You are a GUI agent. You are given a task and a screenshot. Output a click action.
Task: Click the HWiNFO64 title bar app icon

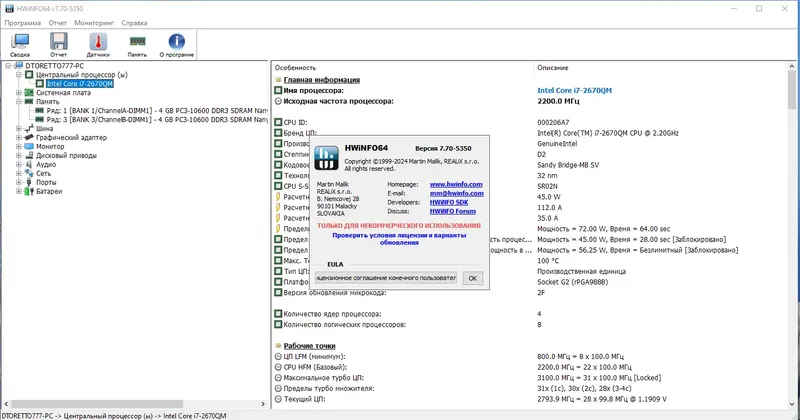coord(9,8)
